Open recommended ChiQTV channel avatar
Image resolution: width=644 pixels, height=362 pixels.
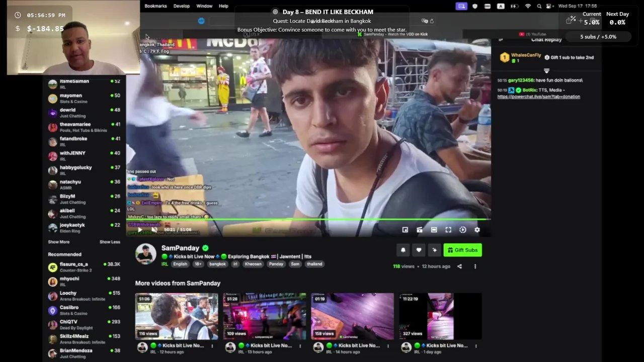coord(52,325)
